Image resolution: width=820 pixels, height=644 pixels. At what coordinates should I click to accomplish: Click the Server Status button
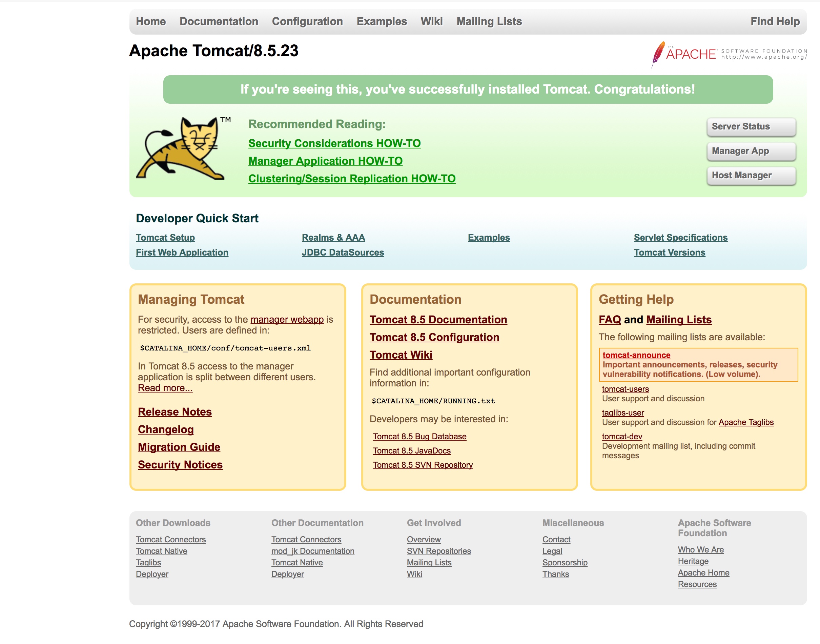751,127
